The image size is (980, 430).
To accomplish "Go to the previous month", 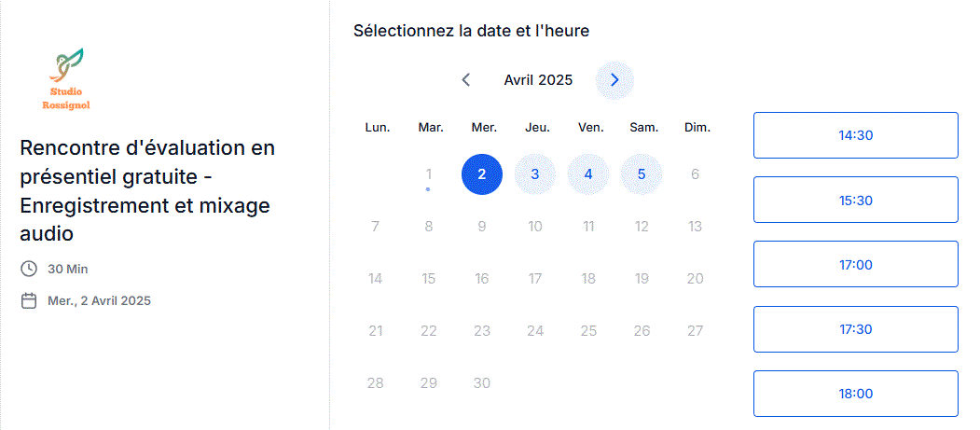I will 466,80.
